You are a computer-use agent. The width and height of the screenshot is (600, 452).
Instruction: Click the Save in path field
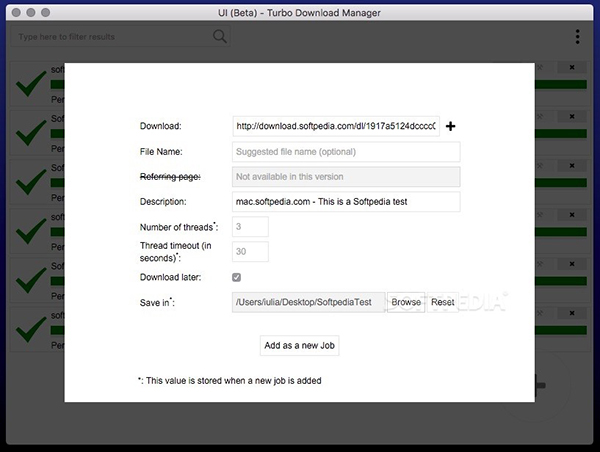click(x=308, y=302)
